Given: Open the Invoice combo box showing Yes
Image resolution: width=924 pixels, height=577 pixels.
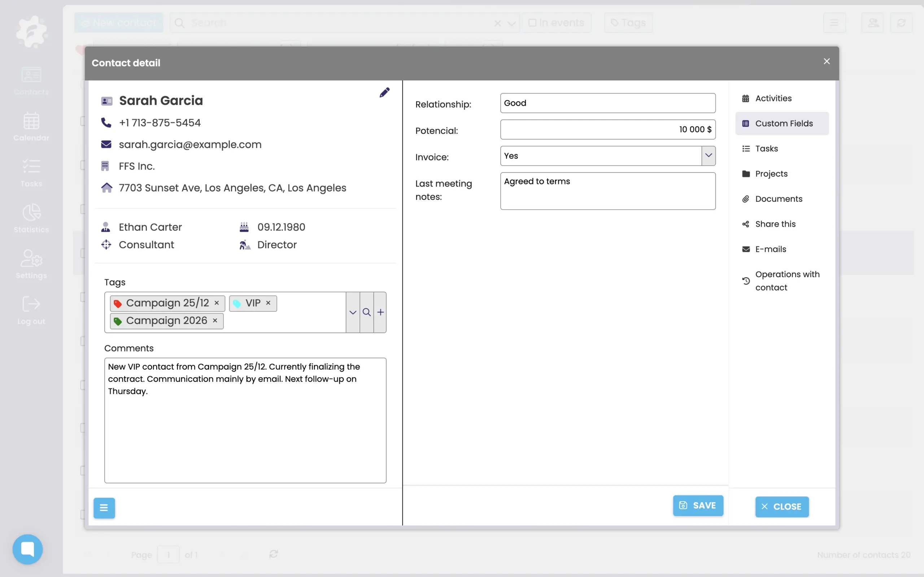Looking at the screenshot, I should pyautogui.click(x=600, y=156).
